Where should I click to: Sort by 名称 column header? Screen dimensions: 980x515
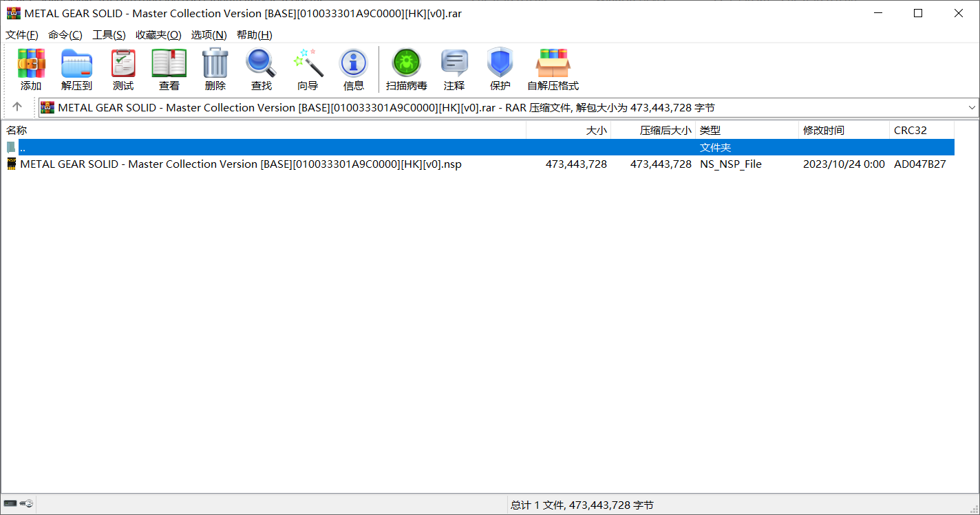coord(17,130)
